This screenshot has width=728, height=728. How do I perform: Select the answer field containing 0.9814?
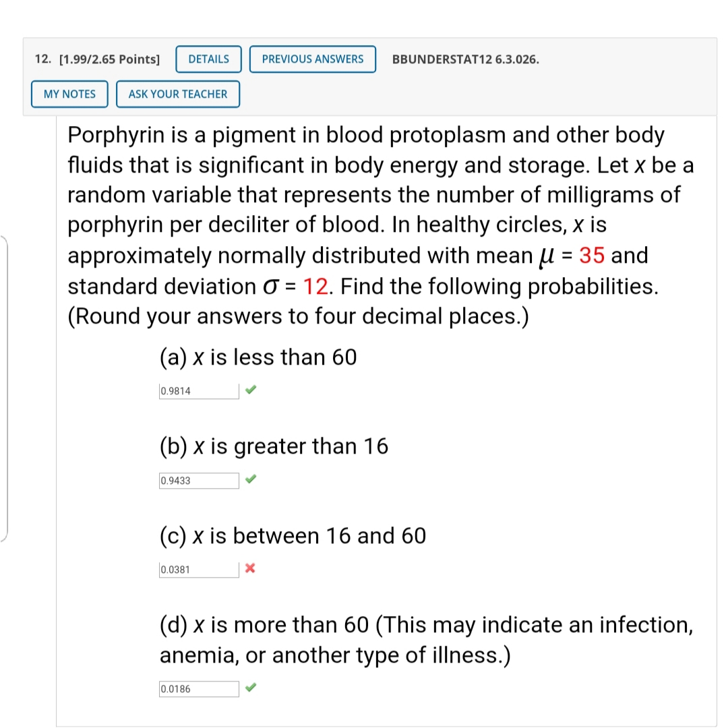pos(198,390)
